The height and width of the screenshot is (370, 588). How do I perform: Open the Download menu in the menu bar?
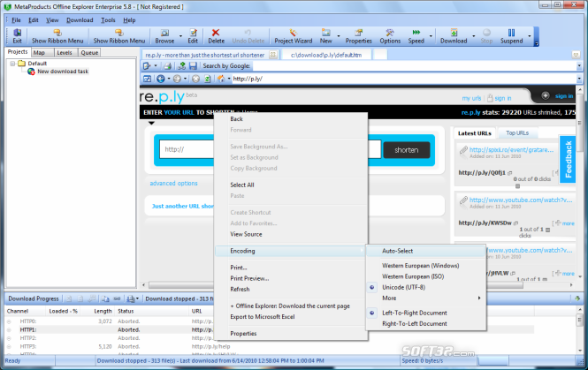tap(80, 20)
